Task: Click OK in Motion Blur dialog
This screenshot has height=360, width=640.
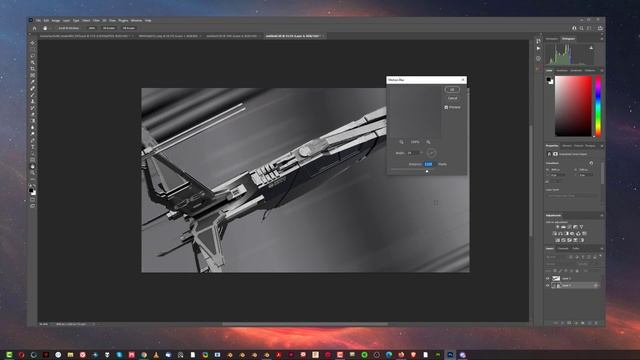Action: point(452,90)
